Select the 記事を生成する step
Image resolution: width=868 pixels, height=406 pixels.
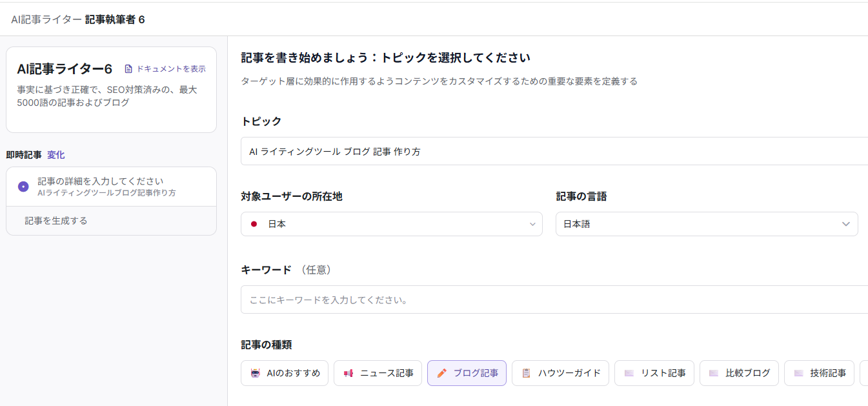[56, 221]
